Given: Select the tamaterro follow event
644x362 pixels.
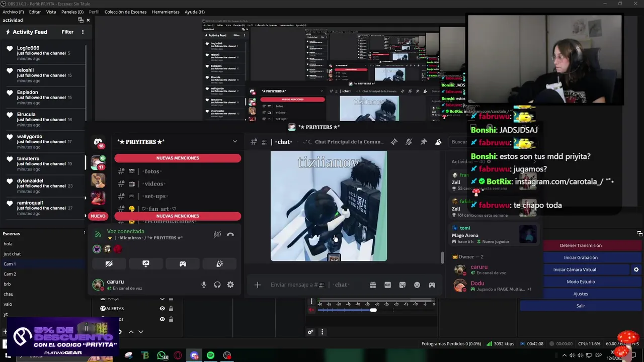Looking at the screenshot, I should [43, 164].
